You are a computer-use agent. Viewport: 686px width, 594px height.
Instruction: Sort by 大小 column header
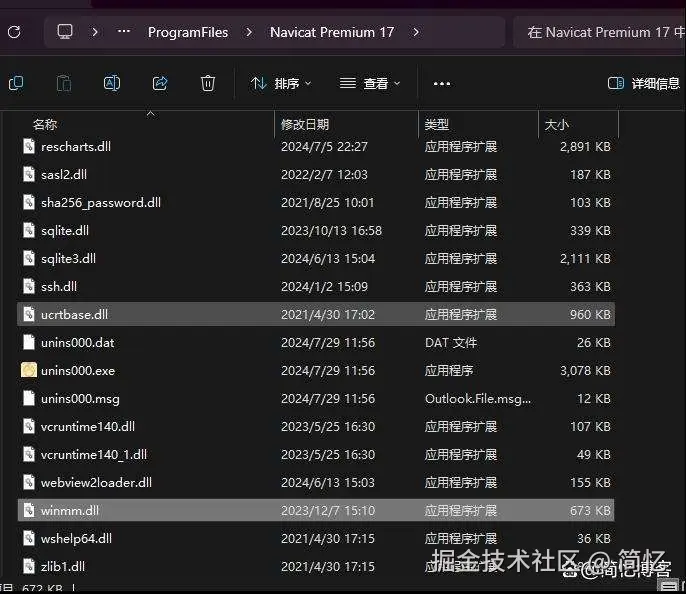556,124
